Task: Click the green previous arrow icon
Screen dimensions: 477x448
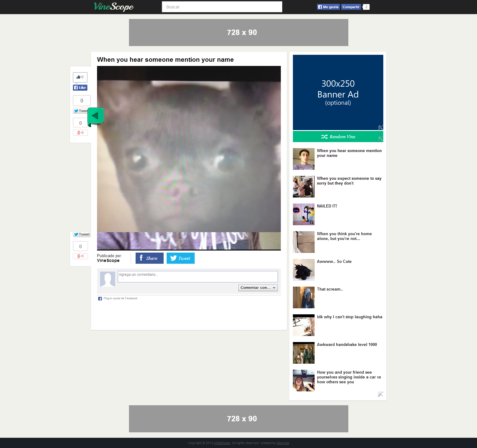Action: tap(96, 116)
